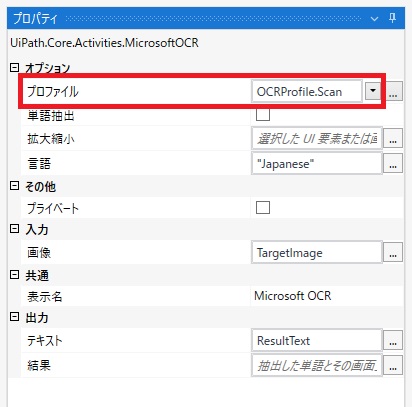
Task: Collapse the その他 section
Action: pyautogui.click(x=14, y=186)
